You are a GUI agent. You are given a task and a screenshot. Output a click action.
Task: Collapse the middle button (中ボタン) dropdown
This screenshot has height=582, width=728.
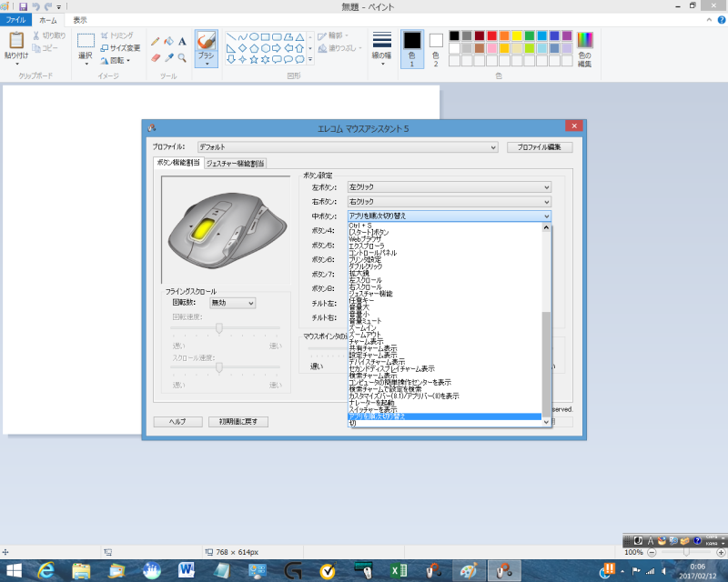547,216
